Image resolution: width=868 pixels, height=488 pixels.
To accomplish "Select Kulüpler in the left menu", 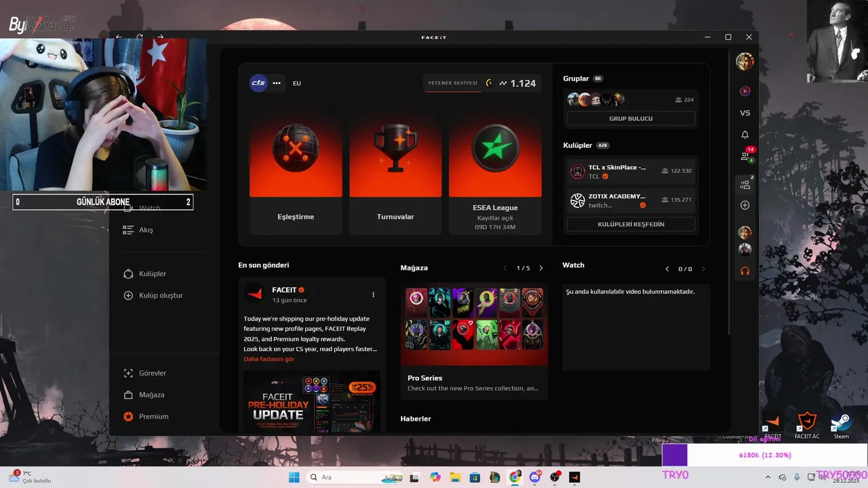I will [153, 274].
